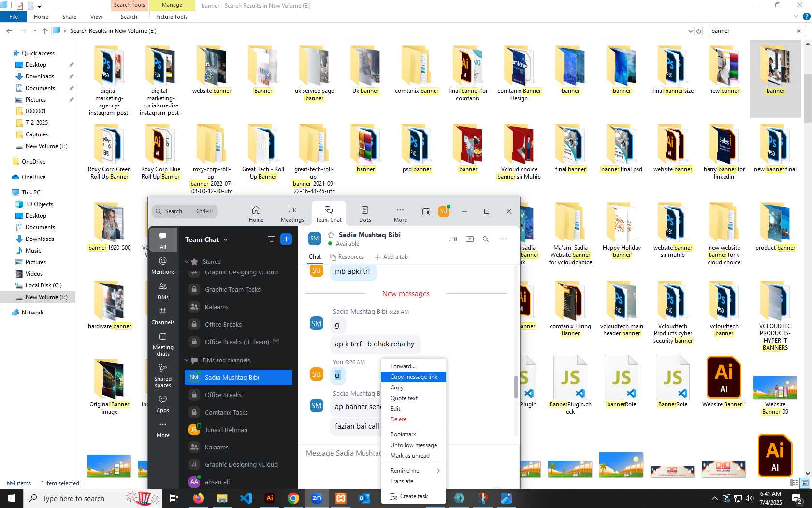Open Zoom from the Windows taskbar
Image resolution: width=812 pixels, height=508 pixels.
[317, 498]
